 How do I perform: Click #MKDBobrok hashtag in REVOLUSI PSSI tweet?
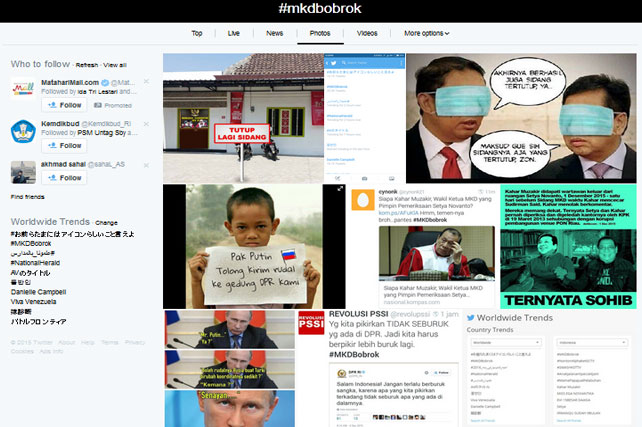(354, 355)
